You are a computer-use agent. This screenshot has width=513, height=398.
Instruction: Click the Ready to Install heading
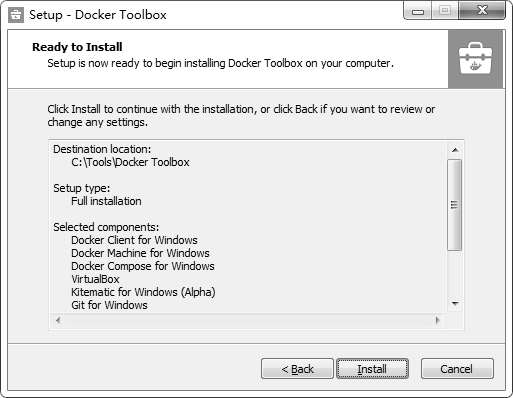(x=77, y=47)
